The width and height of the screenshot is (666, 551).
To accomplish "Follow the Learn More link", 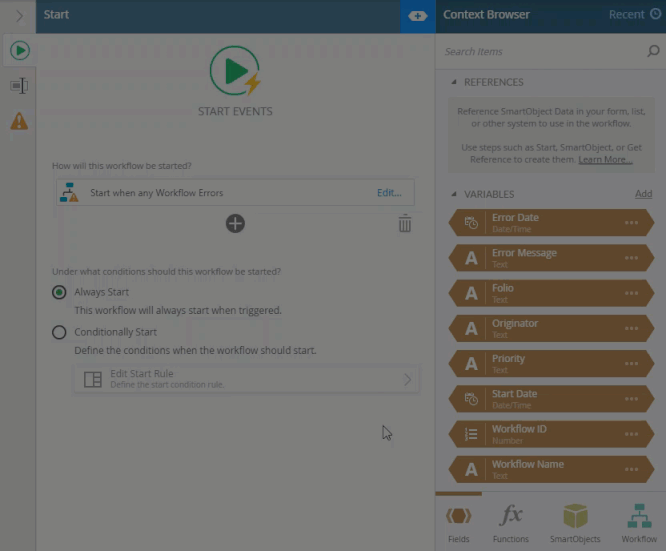I will 605,159.
